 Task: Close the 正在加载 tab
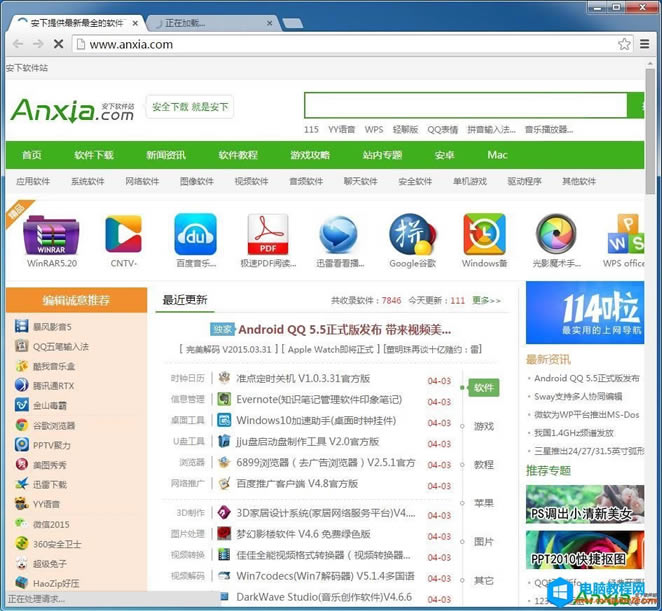tap(269, 23)
